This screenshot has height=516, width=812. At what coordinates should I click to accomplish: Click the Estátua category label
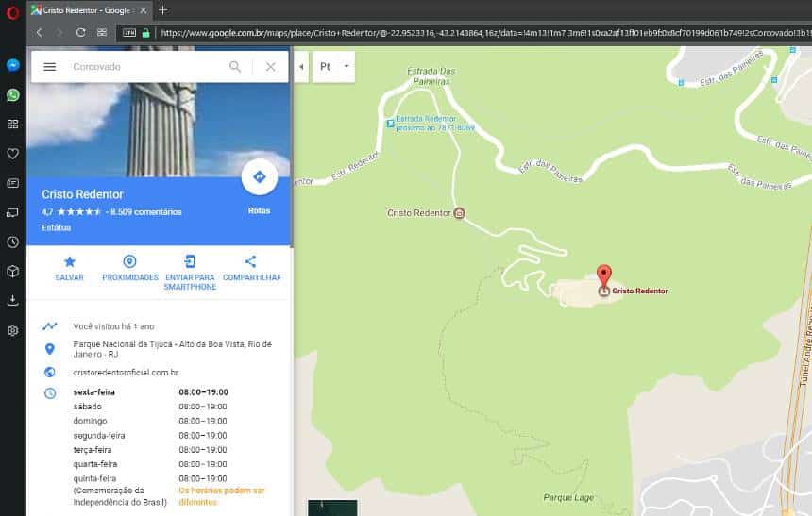pos(56,227)
